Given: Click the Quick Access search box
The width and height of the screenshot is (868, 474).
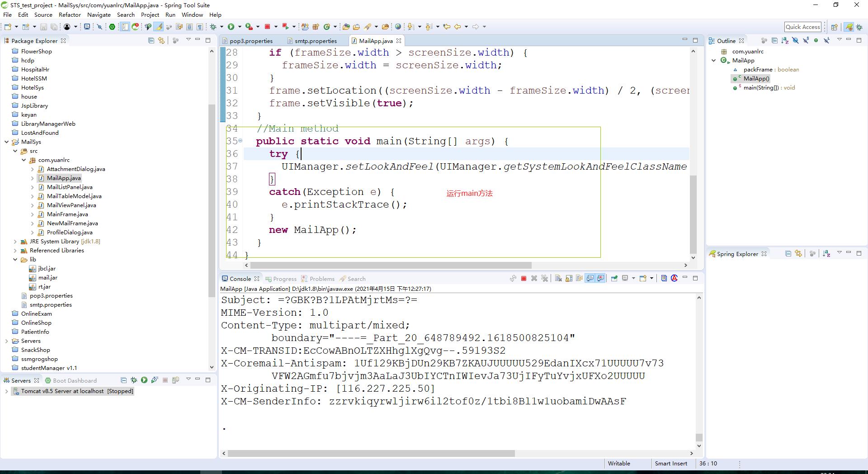Looking at the screenshot, I should click(x=802, y=27).
